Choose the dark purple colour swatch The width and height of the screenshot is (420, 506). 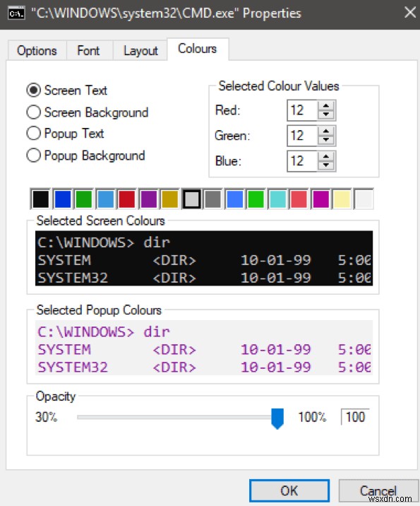[148, 199]
